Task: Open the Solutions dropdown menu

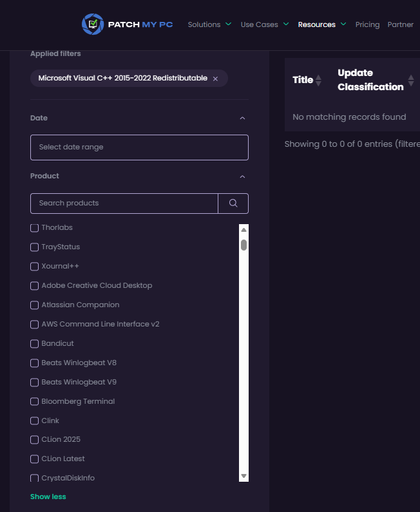Action: coord(209,24)
